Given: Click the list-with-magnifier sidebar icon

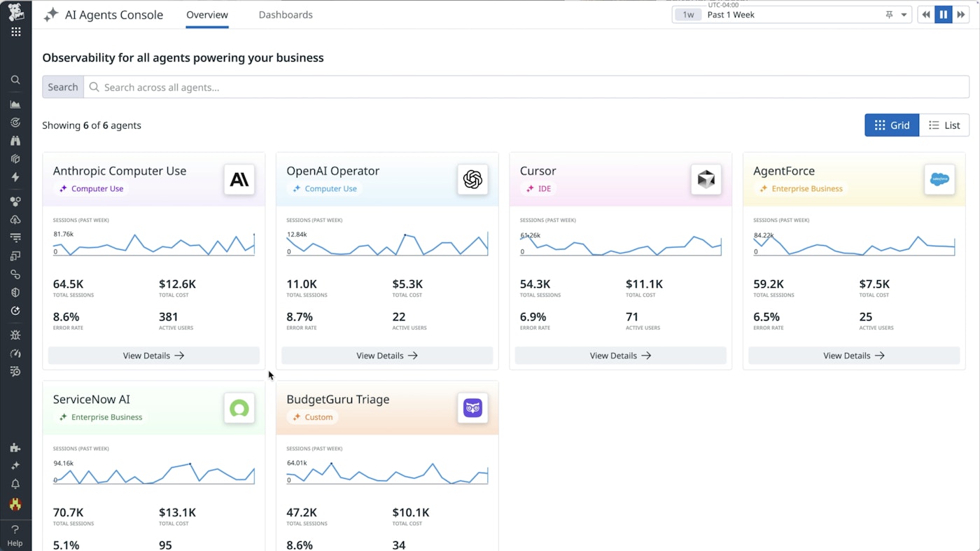Looking at the screenshot, I should coord(15,372).
